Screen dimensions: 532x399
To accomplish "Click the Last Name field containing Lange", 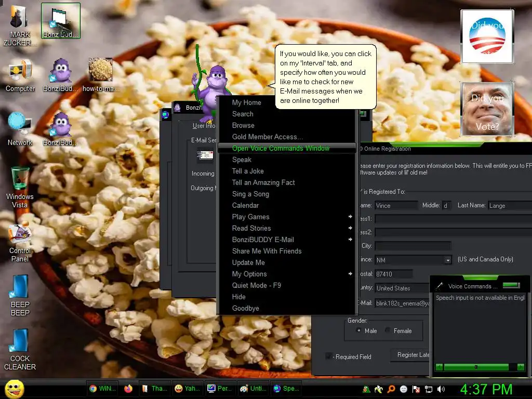I will tap(510, 205).
